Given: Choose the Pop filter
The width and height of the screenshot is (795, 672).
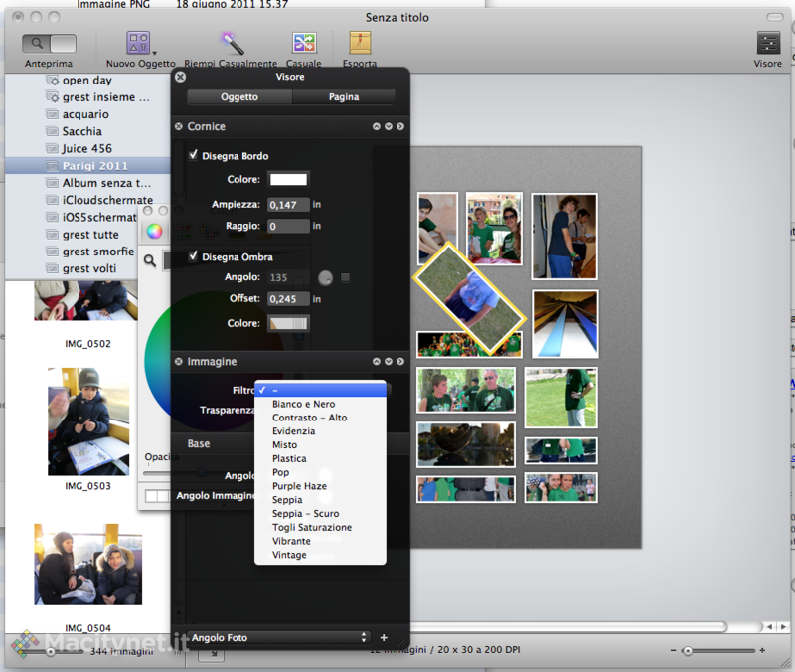Looking at the screenshot, I should pos(320,472).
